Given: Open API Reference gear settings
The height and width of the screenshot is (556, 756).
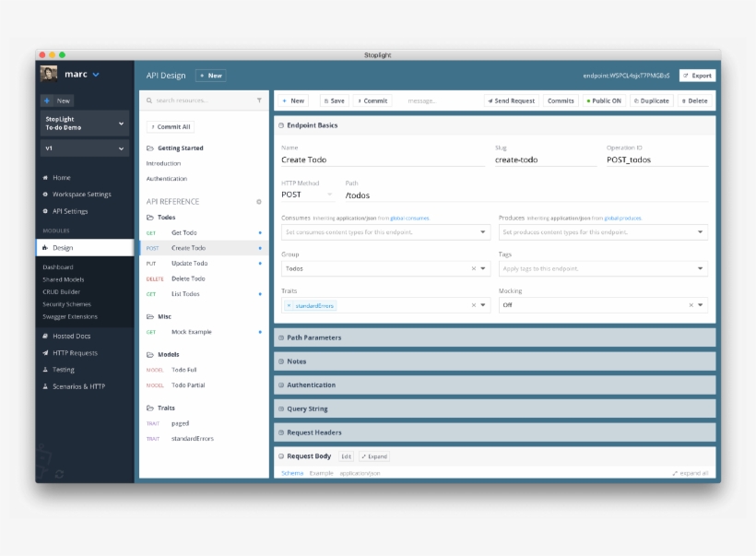Looking at the screenshot, I should [259, 201].
